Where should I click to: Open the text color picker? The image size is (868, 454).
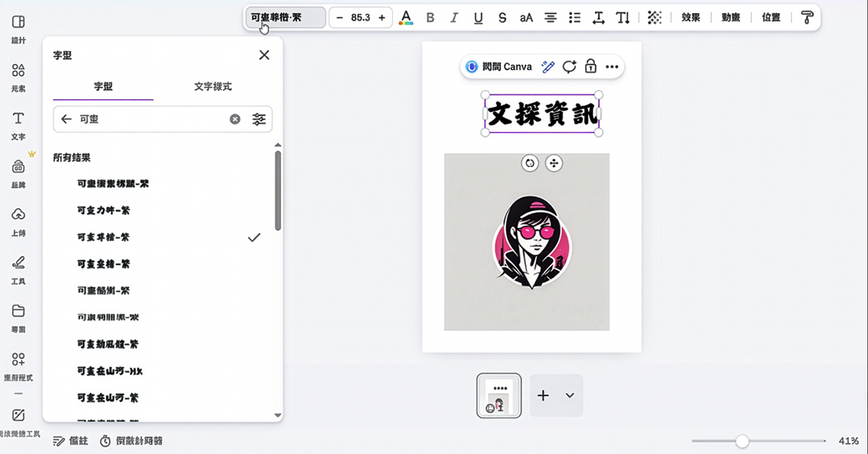pyautogui.click(x=406, y=18)
